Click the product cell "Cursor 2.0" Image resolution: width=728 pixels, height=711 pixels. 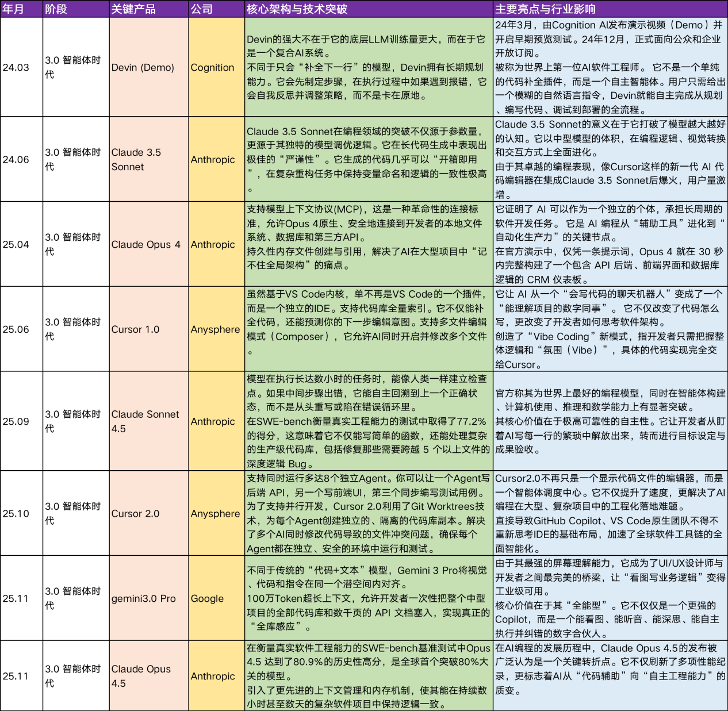[149, 513]
